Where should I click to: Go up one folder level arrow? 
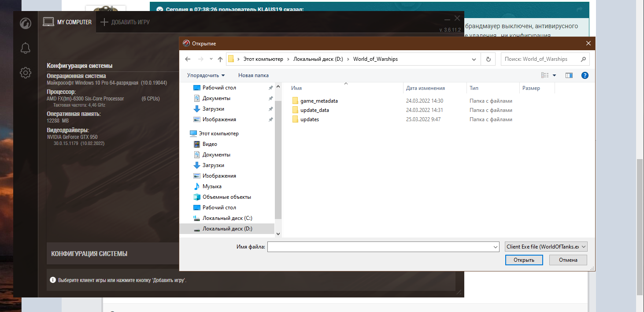[x=220, y=59]
